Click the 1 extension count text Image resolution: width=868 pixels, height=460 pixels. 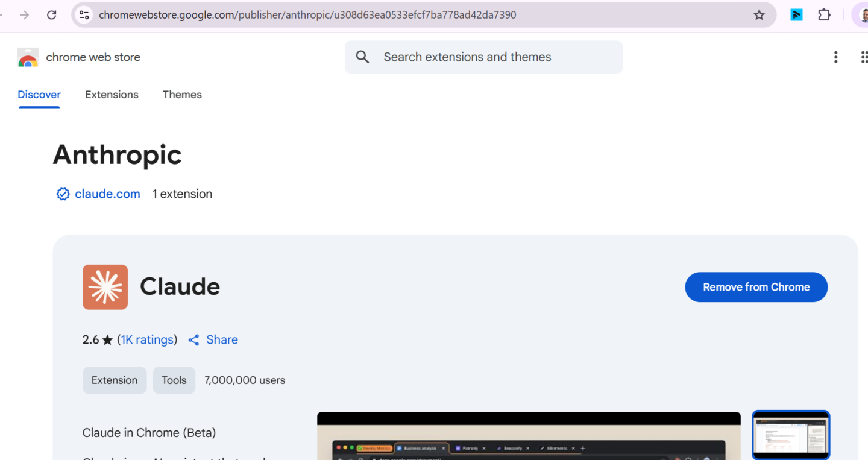[182, 194]
